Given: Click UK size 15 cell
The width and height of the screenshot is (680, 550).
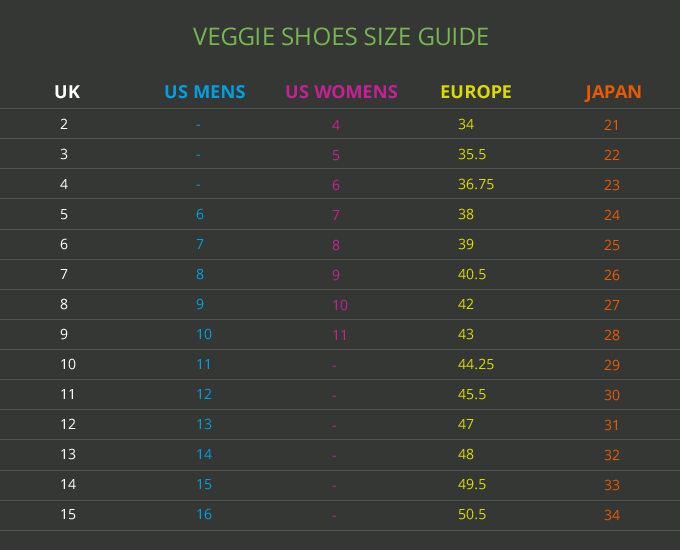Looking at the screenshot, I should [x=68, y=514].
